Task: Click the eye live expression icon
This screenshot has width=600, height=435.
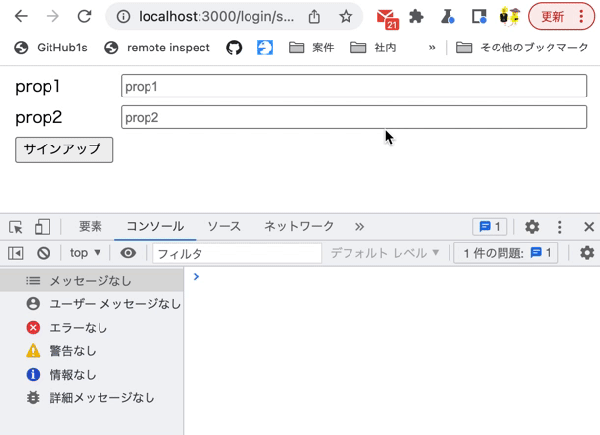Action: pos(128,253)
